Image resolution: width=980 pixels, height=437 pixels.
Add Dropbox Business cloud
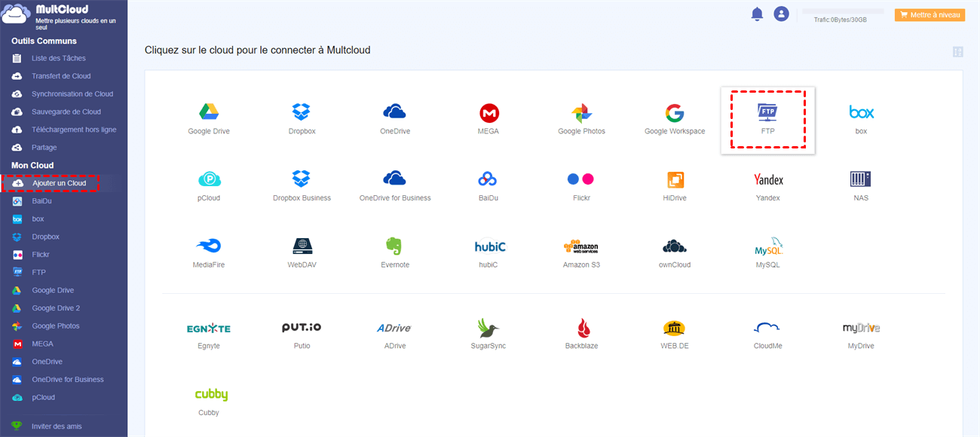click(x=302, y=179)
